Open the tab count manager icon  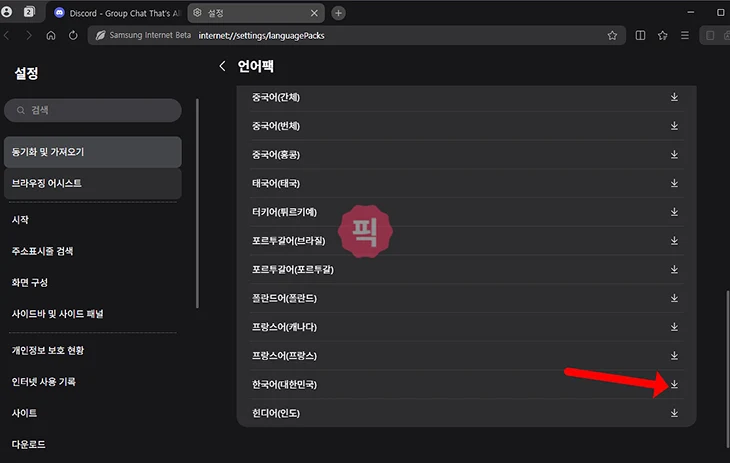29,12
